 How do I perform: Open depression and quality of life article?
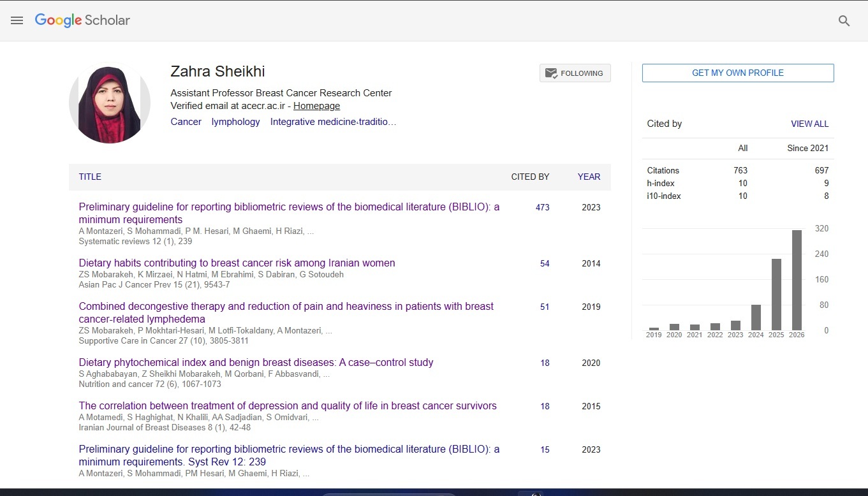point(288,405)
